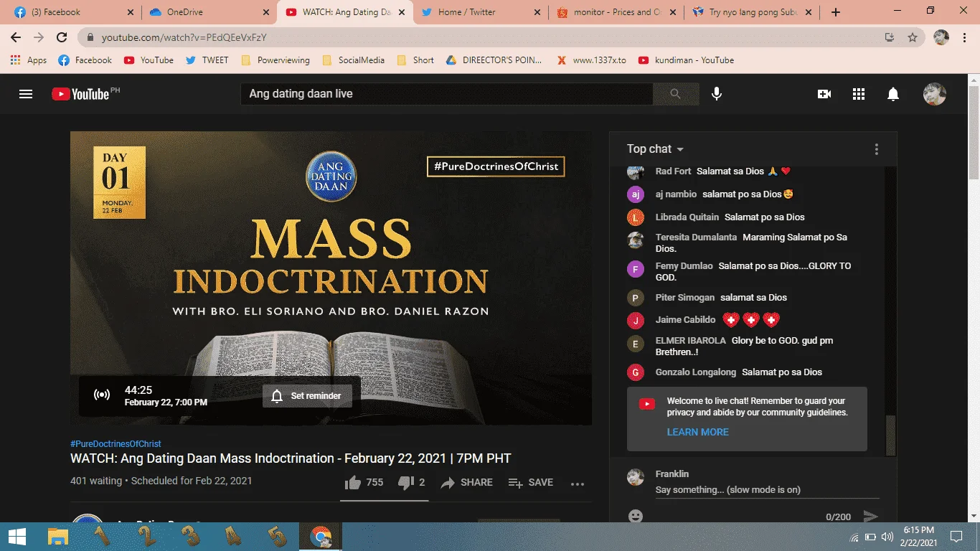Open the YouTube guide hamburger menu
980x551 pixels.
click(26, 94)
